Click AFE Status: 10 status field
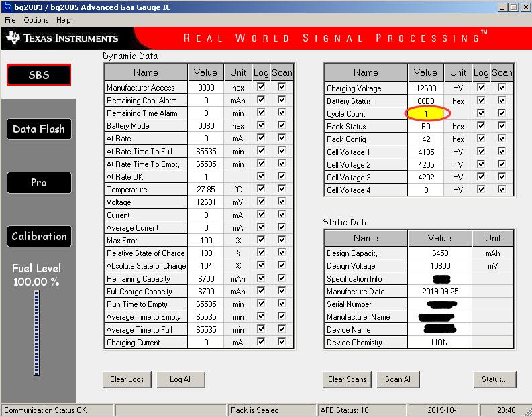This screenshot has height=417, width=532. click(362, 410)
